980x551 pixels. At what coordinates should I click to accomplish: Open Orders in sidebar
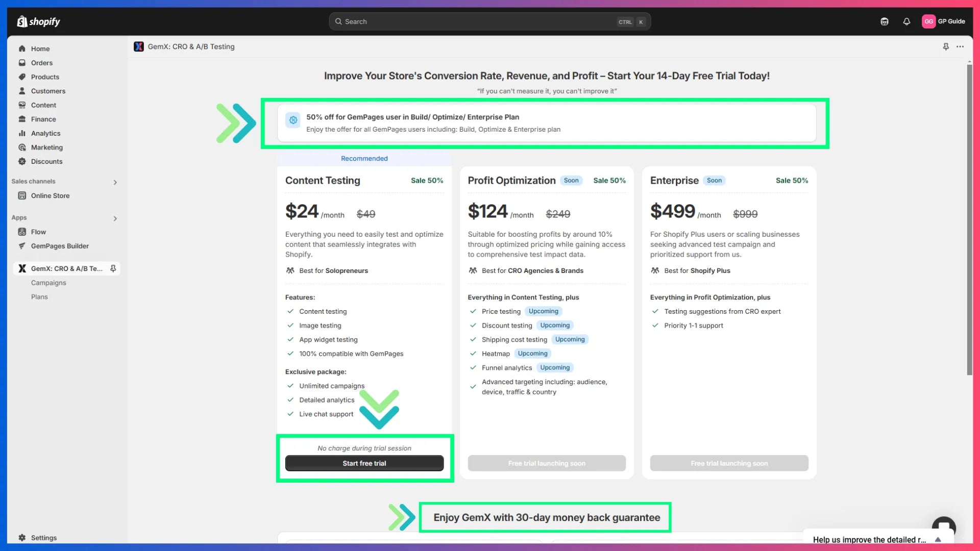point(42,63)
